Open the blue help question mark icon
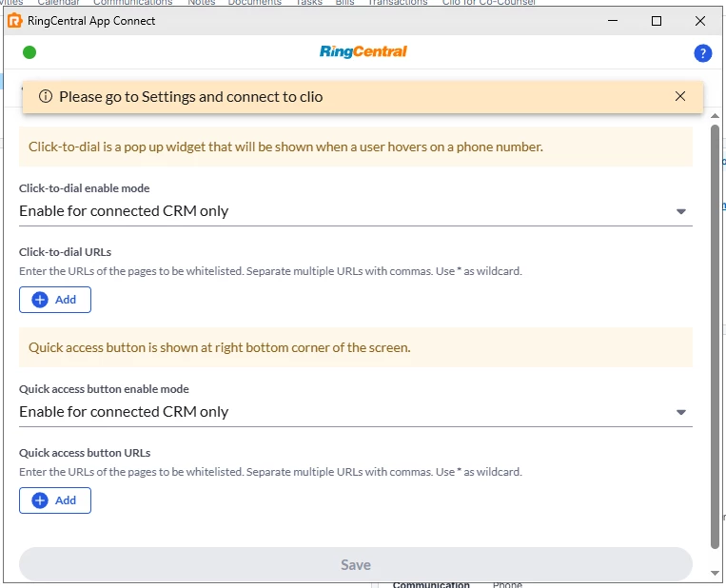 tap(702, 53)
